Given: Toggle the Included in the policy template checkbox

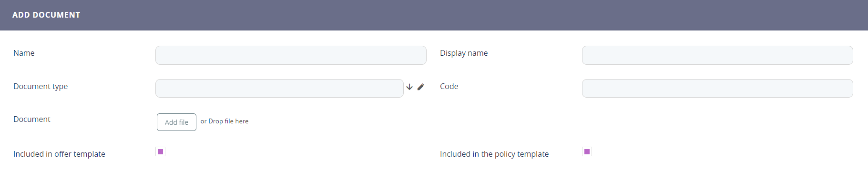Looking at the screenshot, I should pyautogui.click(x=587, y=152).
